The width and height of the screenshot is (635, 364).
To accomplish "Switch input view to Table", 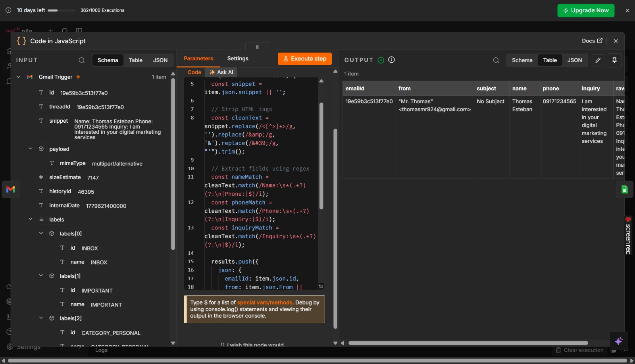I will pyautogui.click(x=136, y=60).
